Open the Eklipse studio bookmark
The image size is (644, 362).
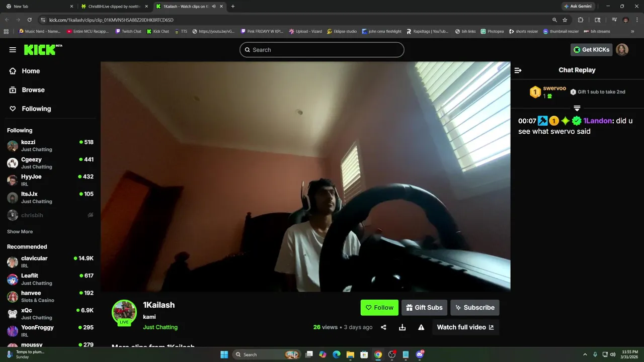point(342,31)
